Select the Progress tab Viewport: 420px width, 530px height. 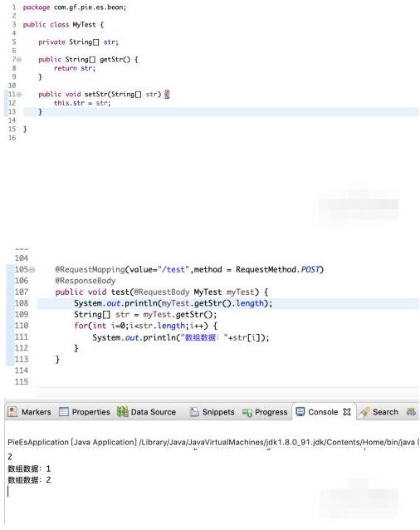click(x=265, y=412)
